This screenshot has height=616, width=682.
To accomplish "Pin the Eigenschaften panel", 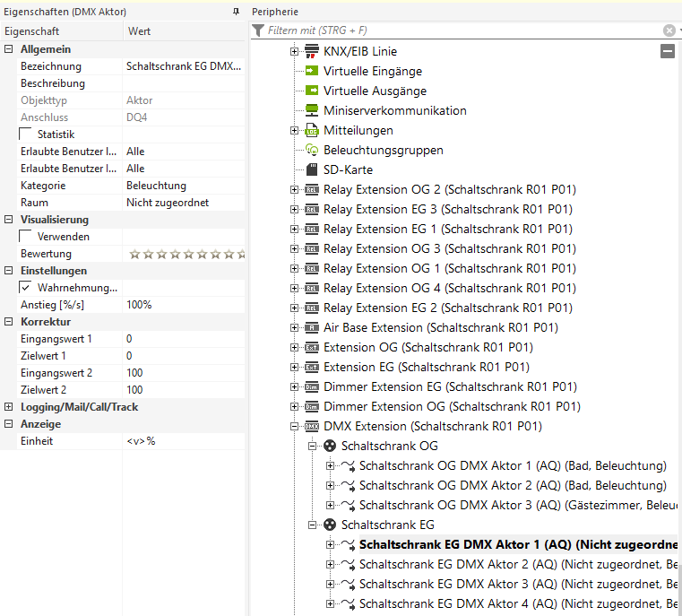I will (x=236, y=12).
